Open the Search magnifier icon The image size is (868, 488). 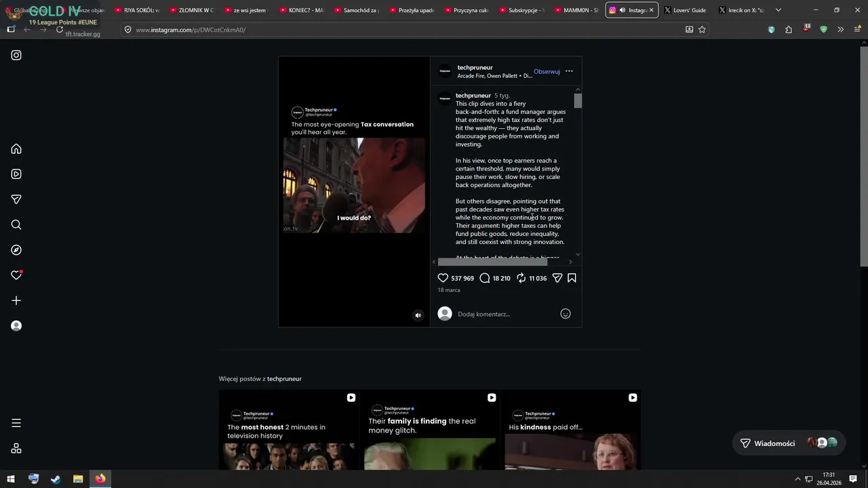click(x=16, y=225)
